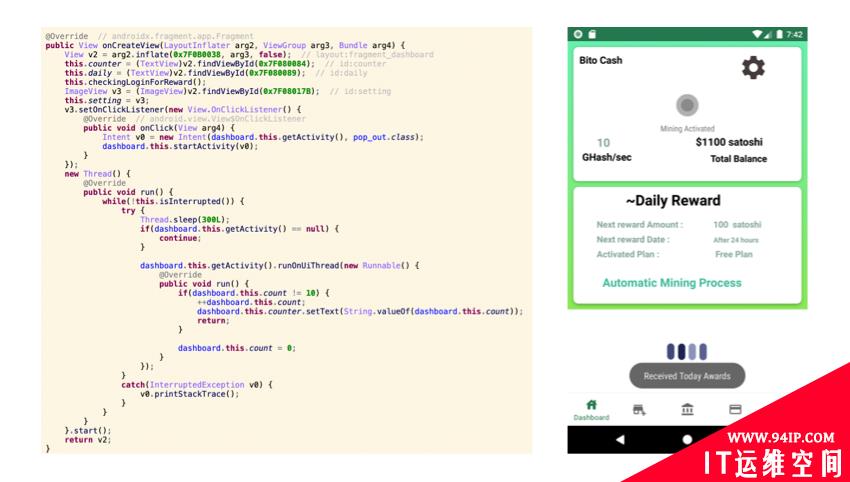Open the Dashboard home tab
The image size is (850, 482).
(x=591, y=409)
